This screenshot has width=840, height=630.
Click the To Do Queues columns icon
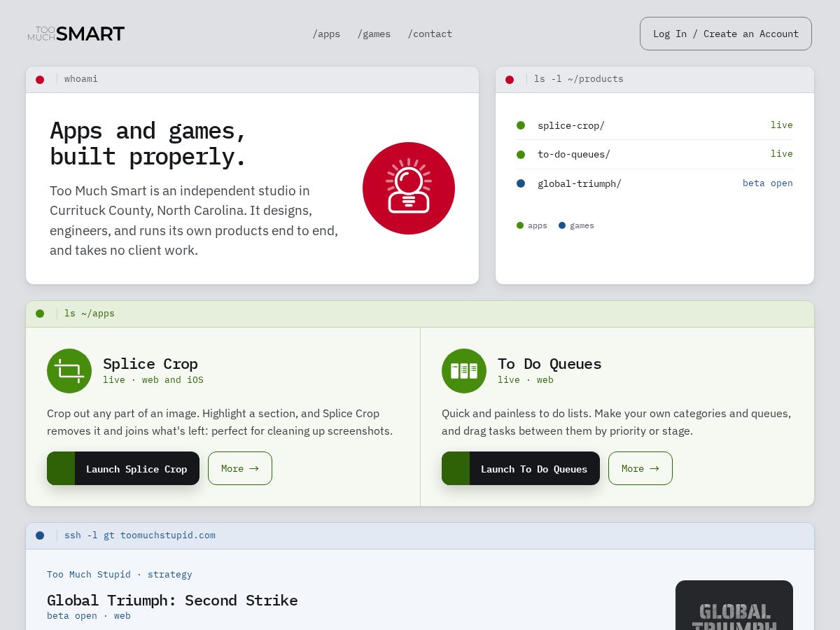(x=464, y=371)
